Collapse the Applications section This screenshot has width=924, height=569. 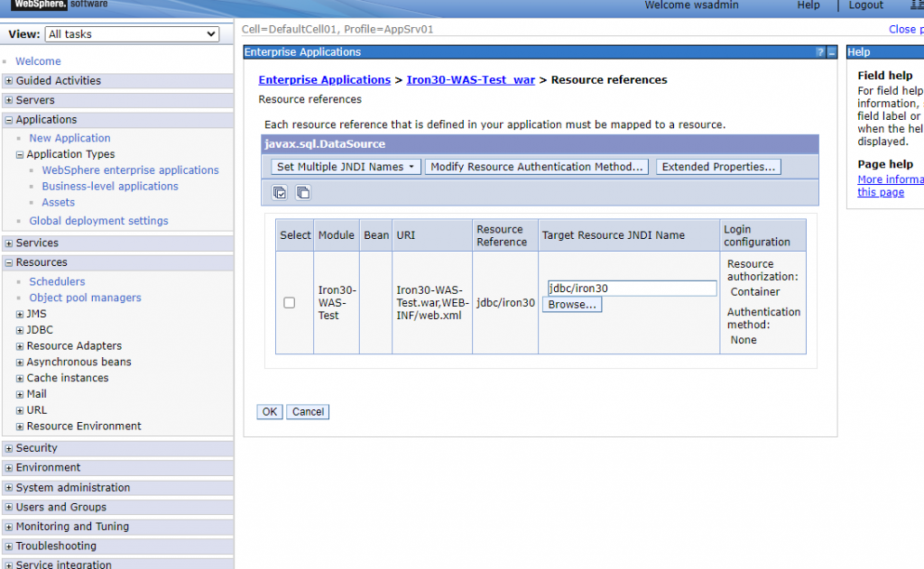[x=9, y=120]
